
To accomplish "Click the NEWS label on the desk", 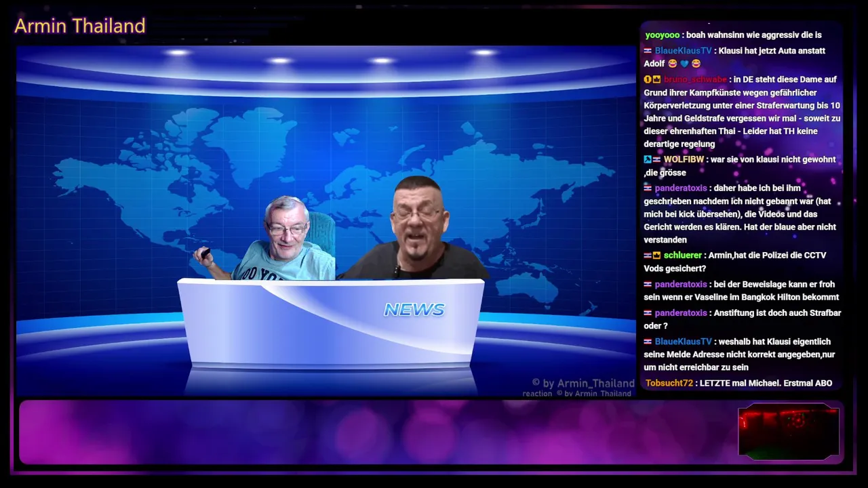I will 414,310.
